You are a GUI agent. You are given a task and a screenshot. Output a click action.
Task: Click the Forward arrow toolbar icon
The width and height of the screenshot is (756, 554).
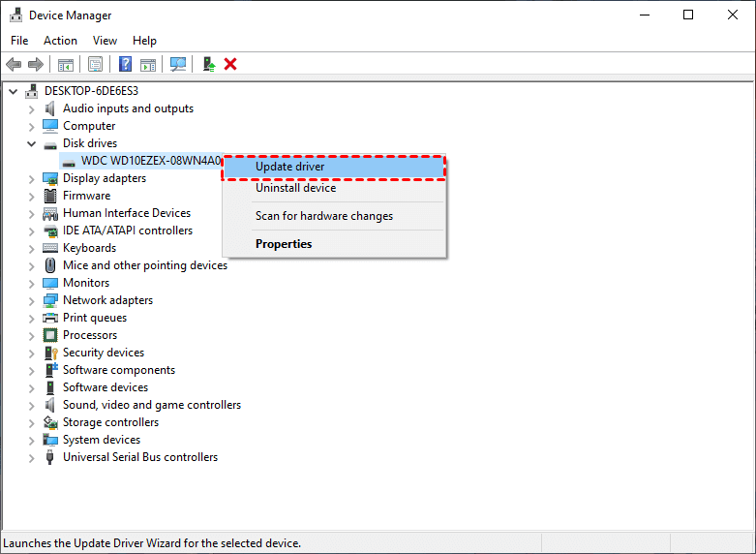[x=36, y=64]
